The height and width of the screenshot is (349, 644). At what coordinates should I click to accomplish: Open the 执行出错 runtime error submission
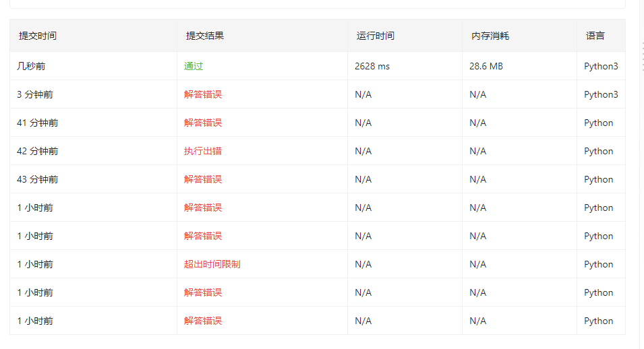click(x=203, y=151)
